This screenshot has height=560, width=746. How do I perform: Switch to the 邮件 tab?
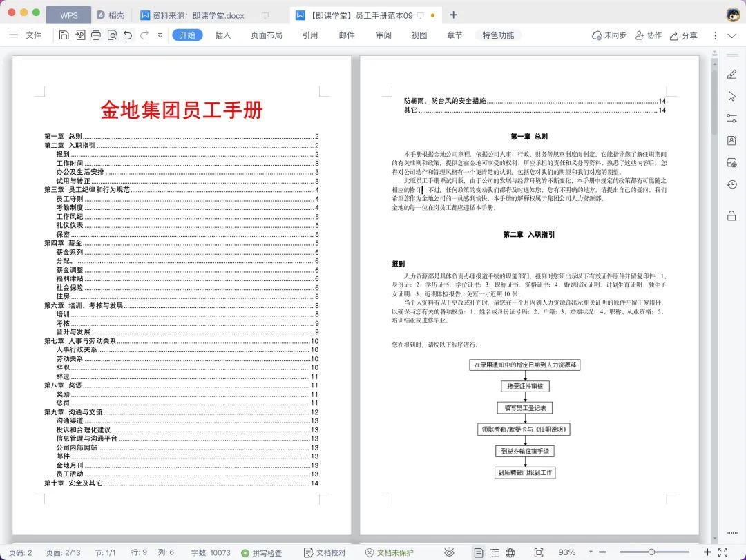(347, 35)
